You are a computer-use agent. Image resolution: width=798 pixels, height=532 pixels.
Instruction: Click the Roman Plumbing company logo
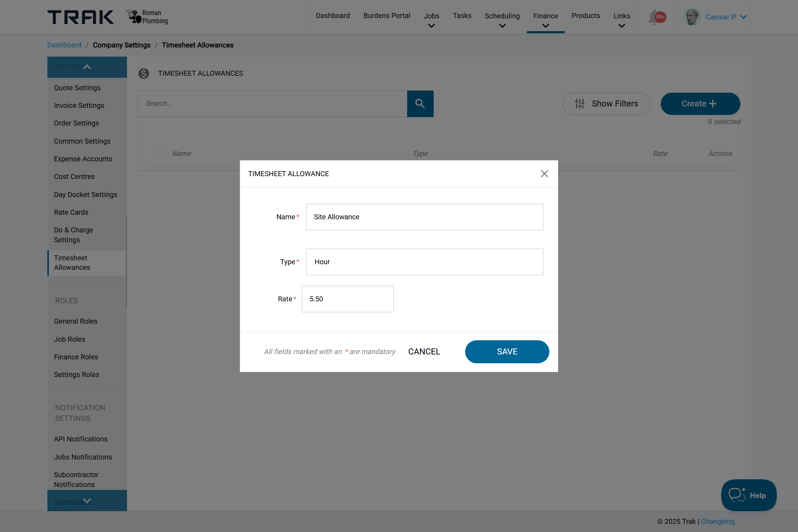147,17
